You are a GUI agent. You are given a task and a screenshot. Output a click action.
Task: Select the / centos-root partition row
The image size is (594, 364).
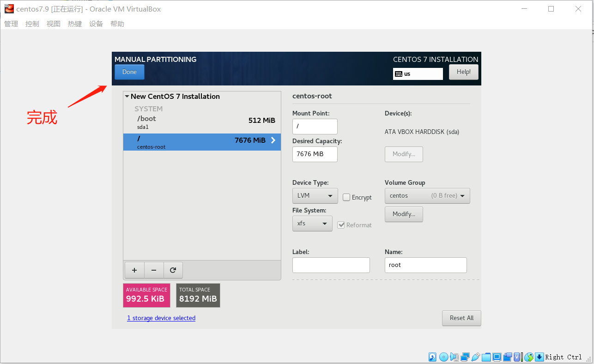click(x=202, y=142)
